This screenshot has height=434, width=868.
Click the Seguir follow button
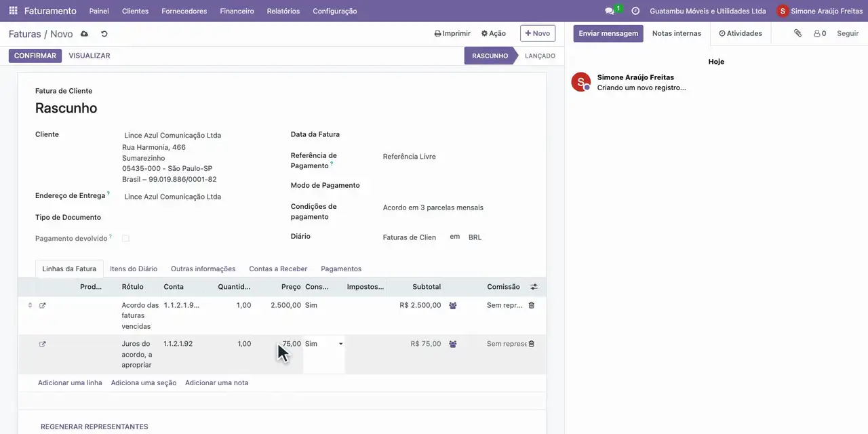pos(848,33)
